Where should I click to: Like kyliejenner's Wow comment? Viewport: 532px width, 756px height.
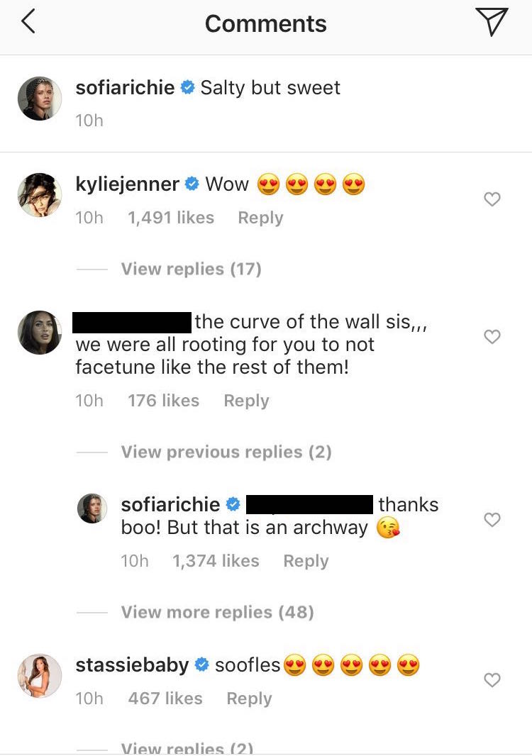pyautogui.click(x=492, y=199)
